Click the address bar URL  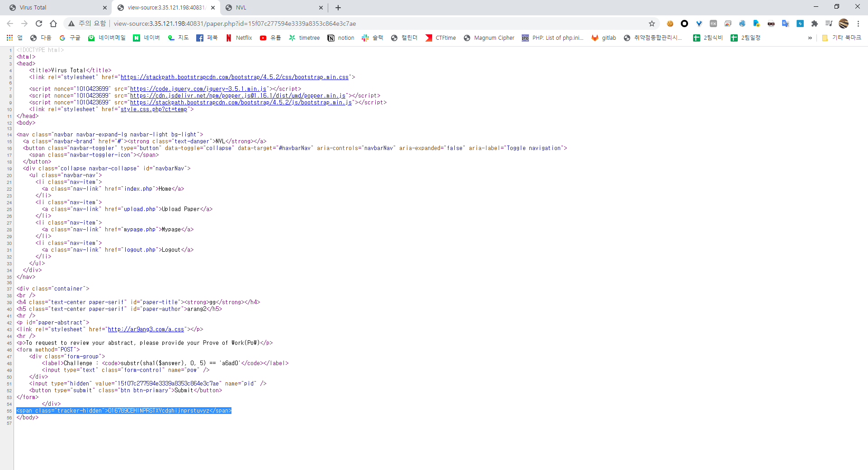pos(235,23)
